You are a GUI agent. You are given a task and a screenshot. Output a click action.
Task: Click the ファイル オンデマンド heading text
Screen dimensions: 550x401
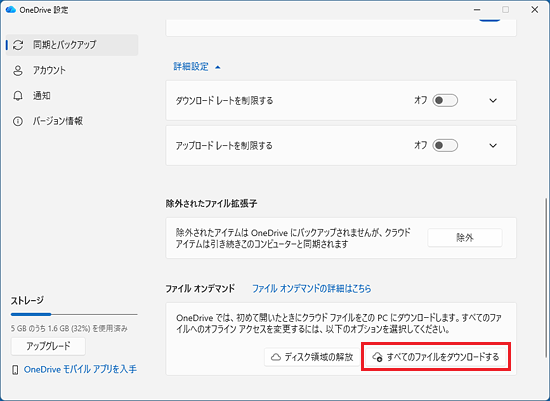[200, 289]
